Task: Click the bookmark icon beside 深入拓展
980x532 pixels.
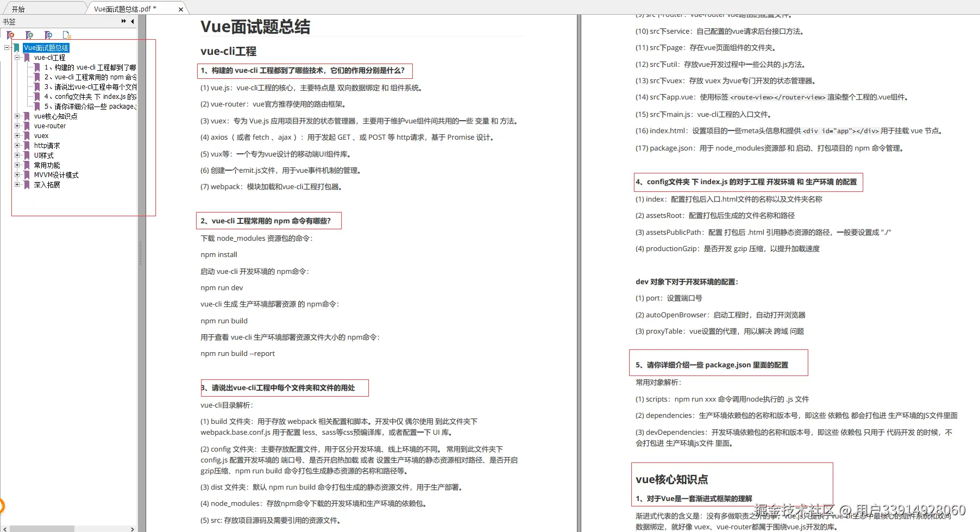Action: click(27, 185)
